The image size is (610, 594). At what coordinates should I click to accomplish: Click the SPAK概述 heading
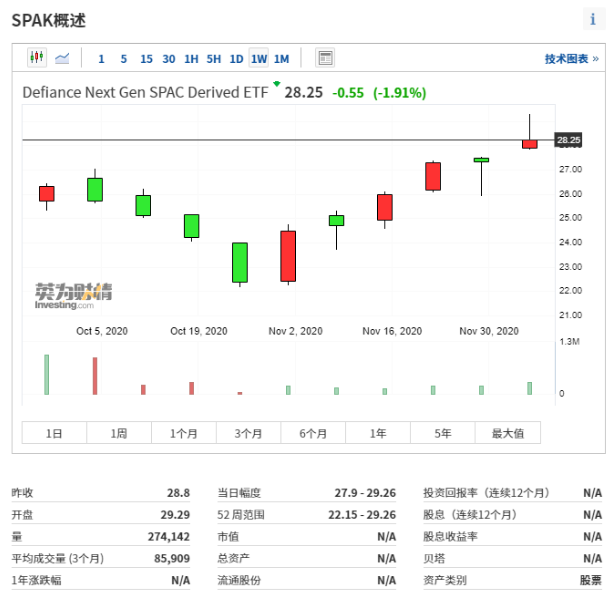click(x=49, y=20)
